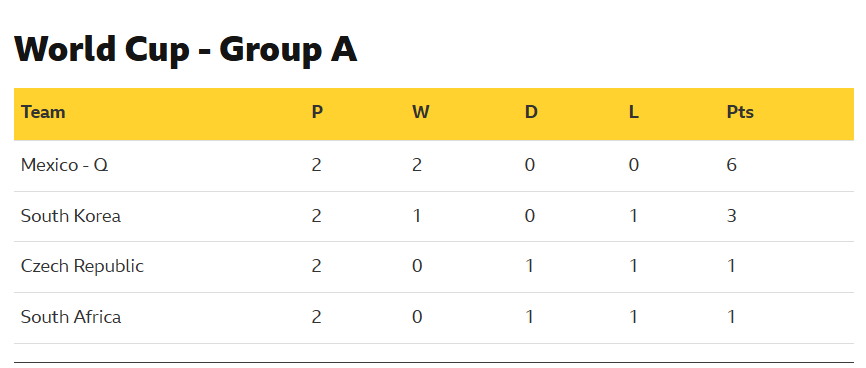This screenshot has width=866, height=368.
Task: Click South Africa's points value
Action: 732,317
